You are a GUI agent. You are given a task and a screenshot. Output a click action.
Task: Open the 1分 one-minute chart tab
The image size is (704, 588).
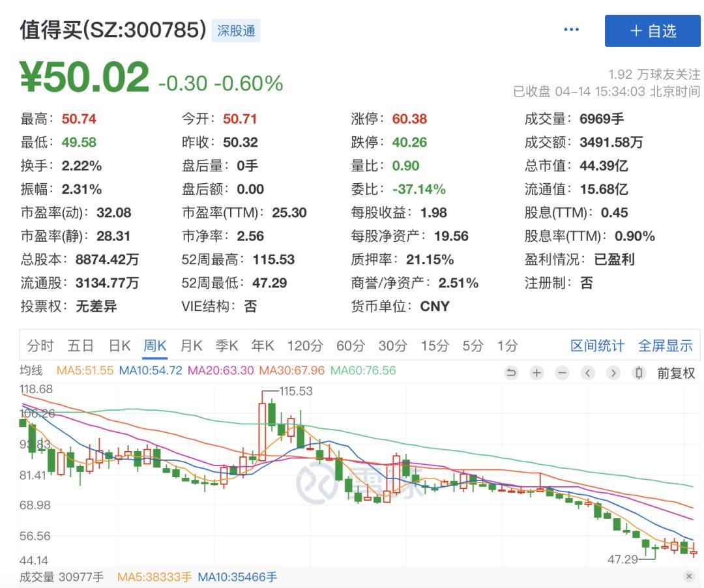507,346
